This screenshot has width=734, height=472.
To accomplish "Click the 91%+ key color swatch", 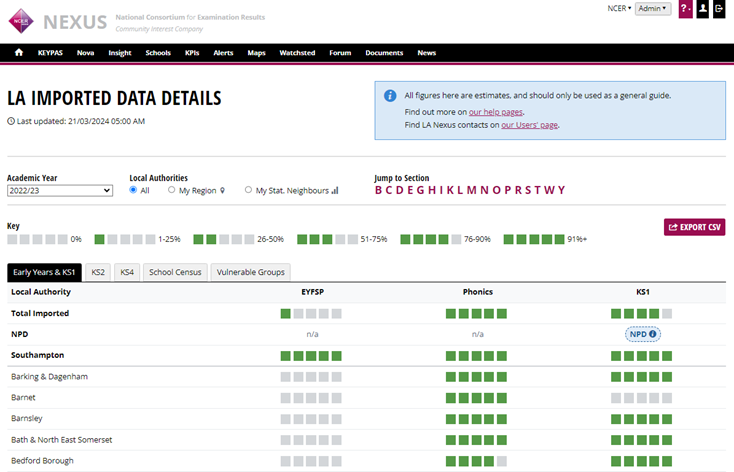I will 534,239.
